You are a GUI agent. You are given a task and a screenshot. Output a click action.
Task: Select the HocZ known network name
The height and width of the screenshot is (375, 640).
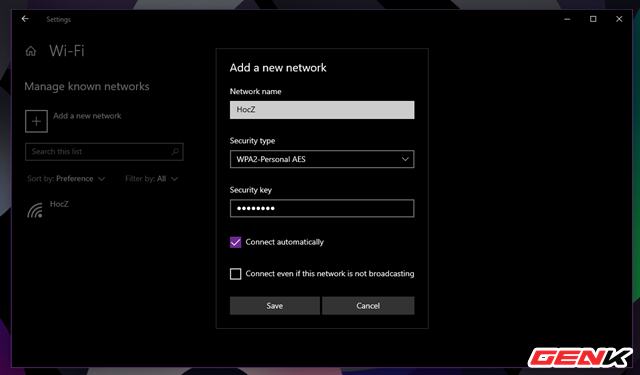coord(59,204)
